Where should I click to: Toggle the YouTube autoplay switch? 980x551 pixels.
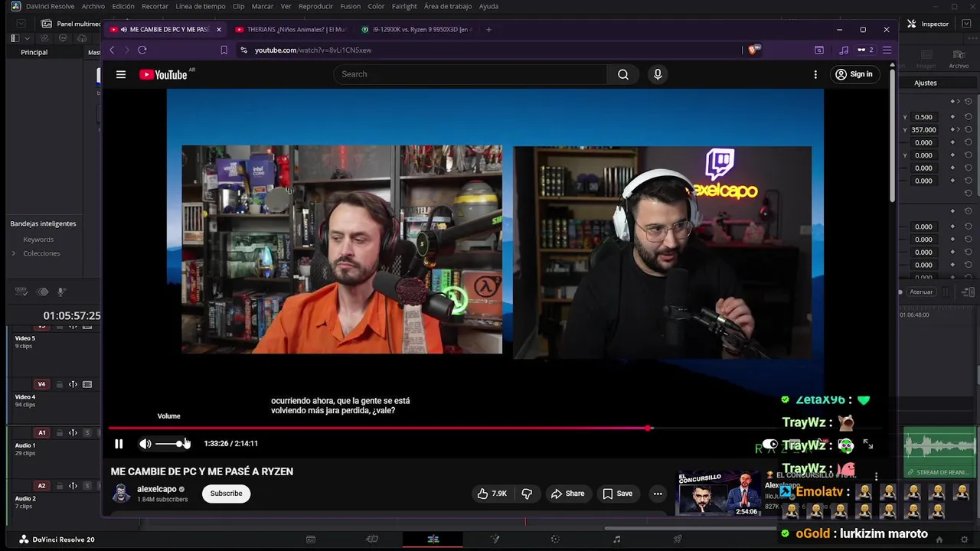(770, 444)
